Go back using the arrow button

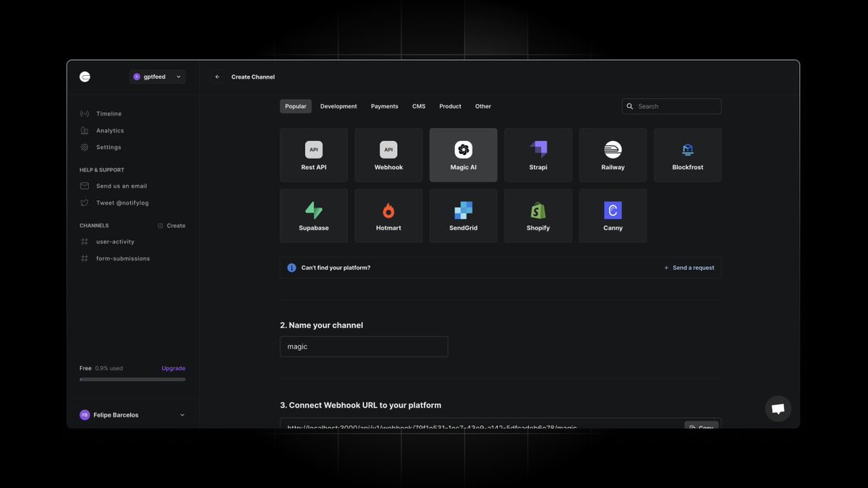coord(218,77)
